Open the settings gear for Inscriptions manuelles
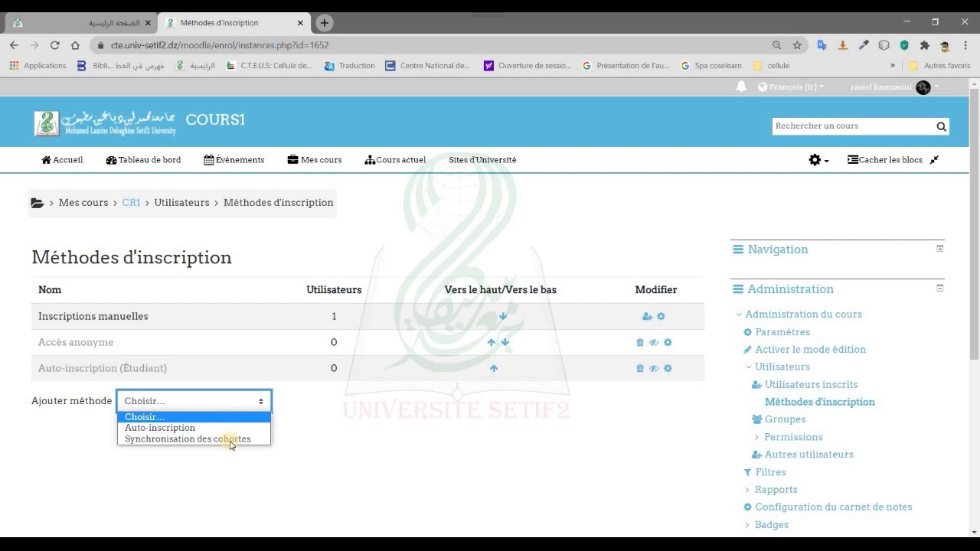980x551 pixels. [661, 317]
